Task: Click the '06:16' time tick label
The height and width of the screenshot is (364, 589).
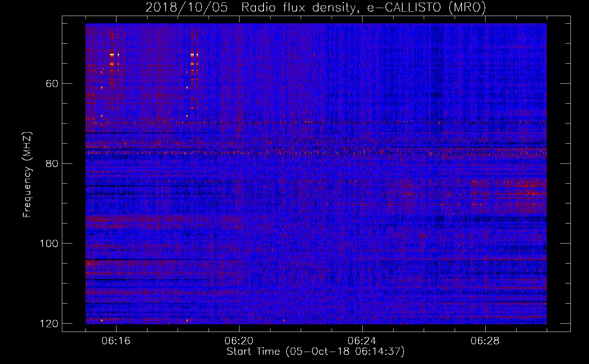Action: (x=116, y=341)
